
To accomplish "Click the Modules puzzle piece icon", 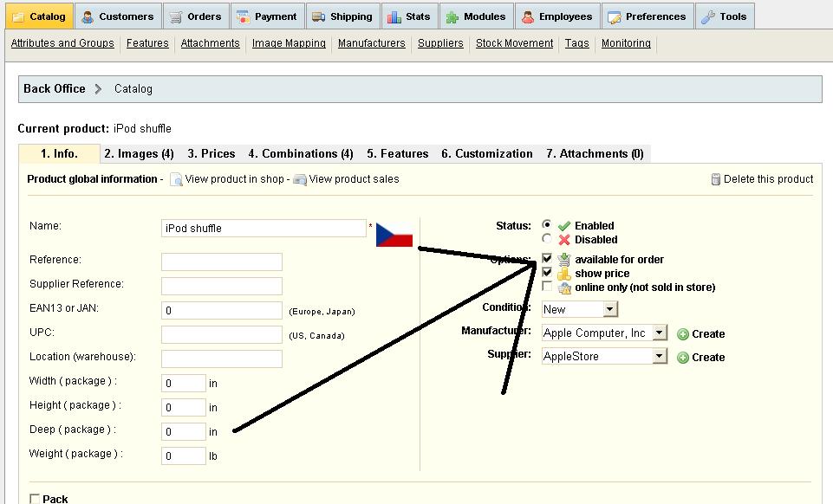I will 452,17.
